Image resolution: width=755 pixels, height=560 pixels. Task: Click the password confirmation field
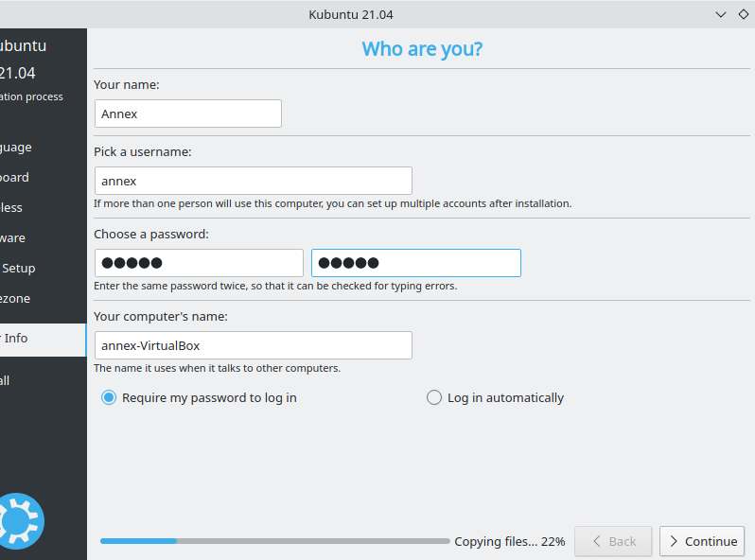416,263
